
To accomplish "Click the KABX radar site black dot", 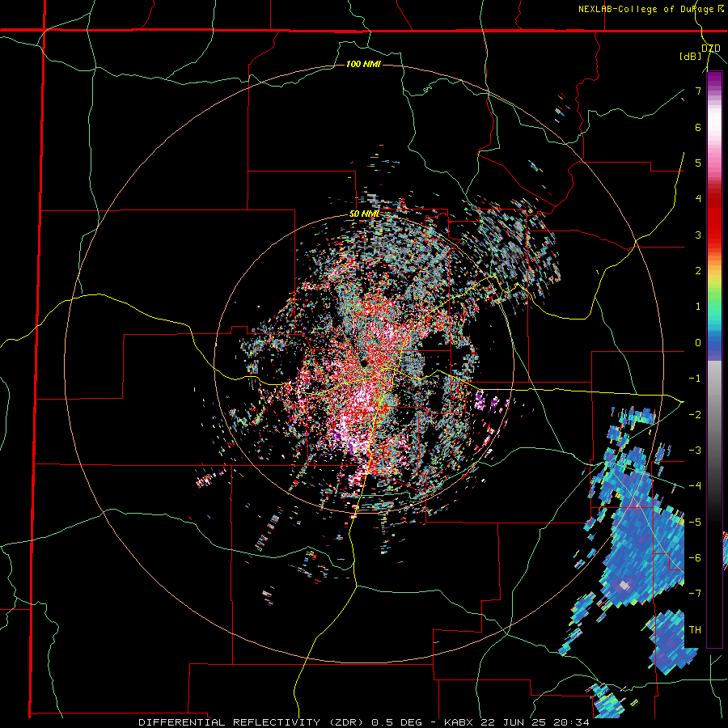I will pyautogui.click(x=364, y=362).
